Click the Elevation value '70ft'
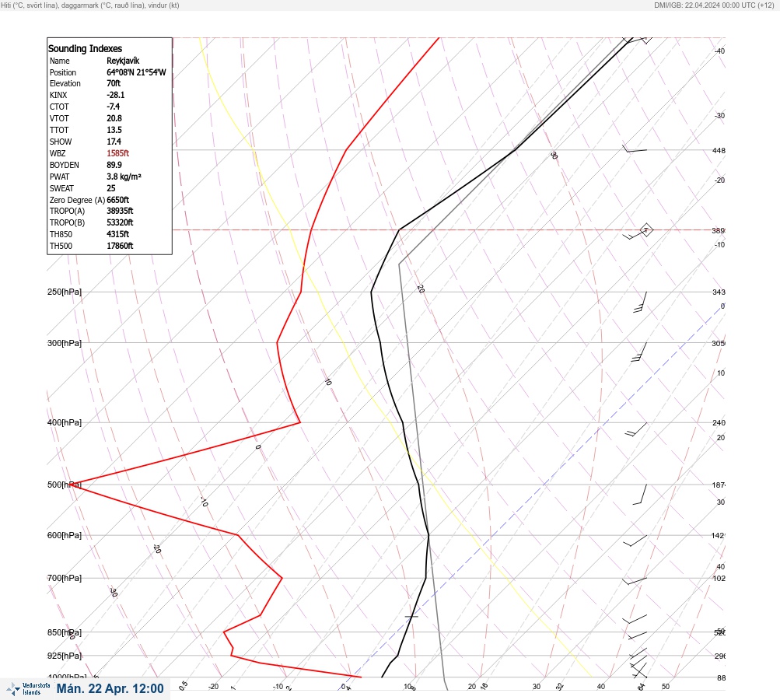 pyautogui.click(x=114, y=83)
